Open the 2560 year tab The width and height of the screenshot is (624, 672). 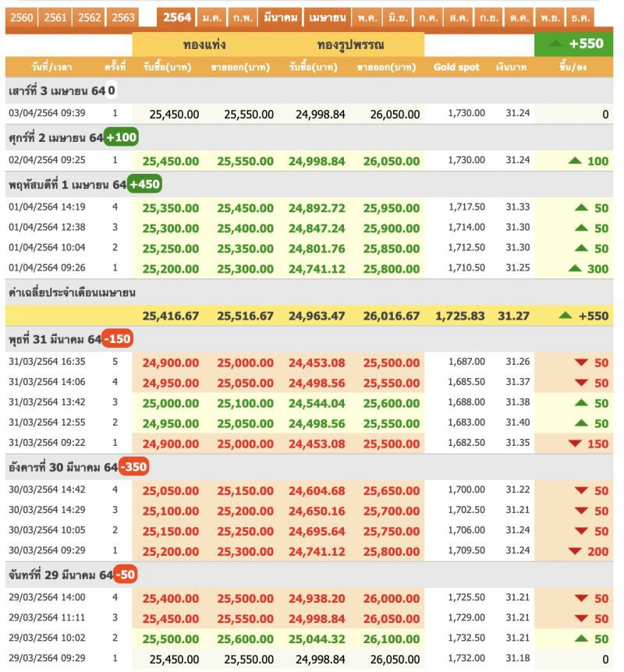point(21,18)
